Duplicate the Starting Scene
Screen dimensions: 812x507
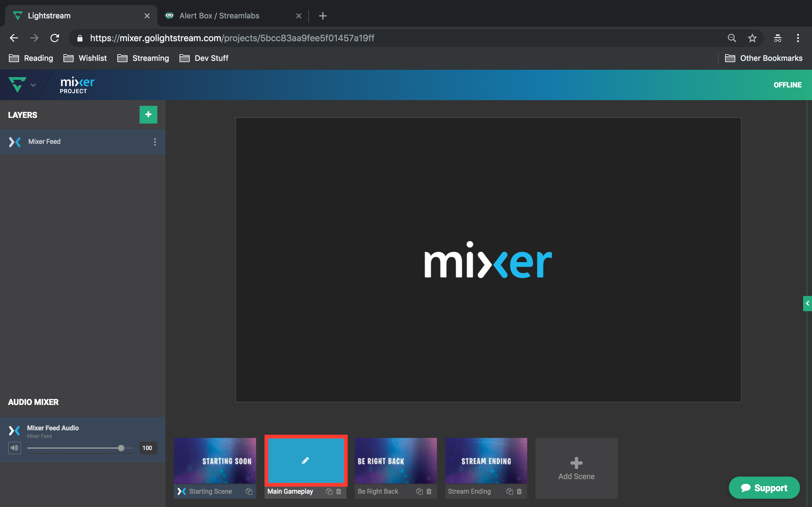point(249,491)
